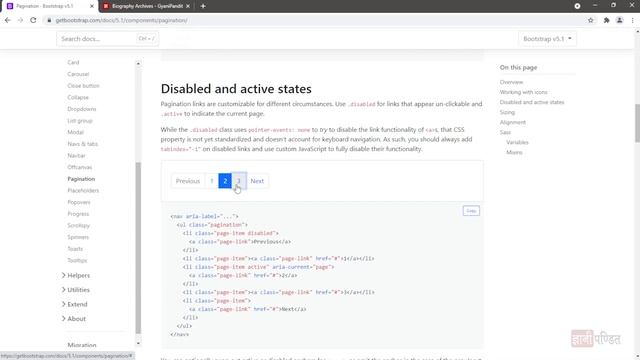Viewport: 640px width, 360px height.
Task: Click the Disabled and active states heading
Action: (236, 89)
